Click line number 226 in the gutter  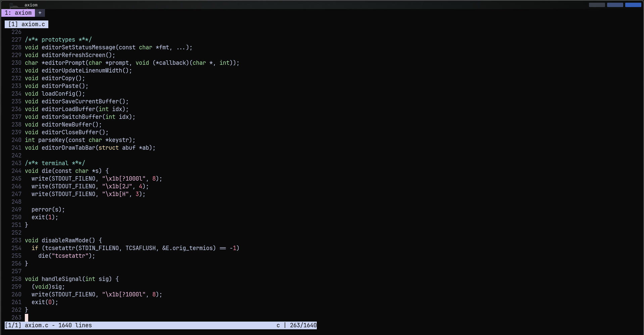[16, 32]
